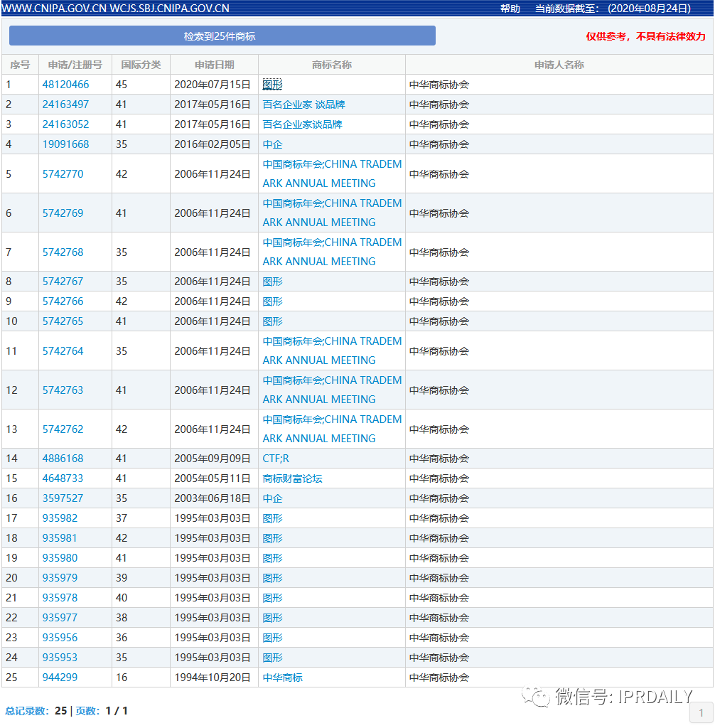Open the 图形 trademark in row 24
The height and width of the screenshot is (728, 715).
(x=272, y=658)
